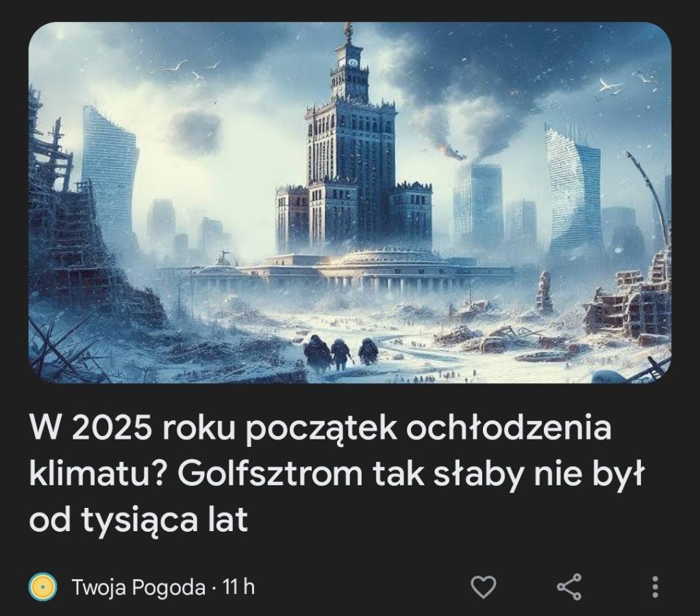
Task: Open the three-dot more options menu
Action: (x=655, y=587)
